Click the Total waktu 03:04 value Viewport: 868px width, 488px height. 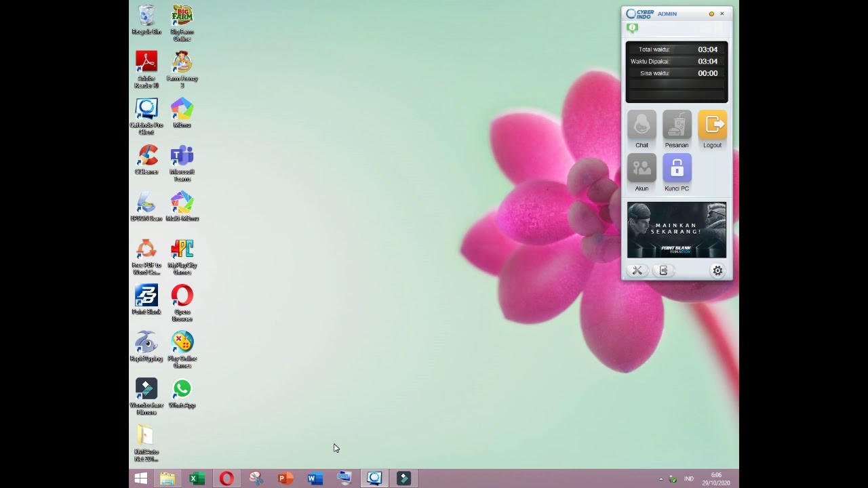point(708,49)
